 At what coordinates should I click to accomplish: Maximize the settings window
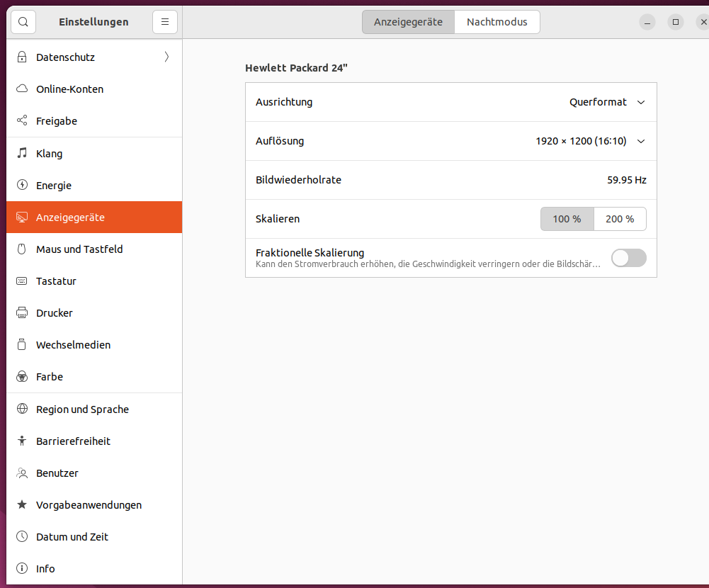tap(676, 22)
